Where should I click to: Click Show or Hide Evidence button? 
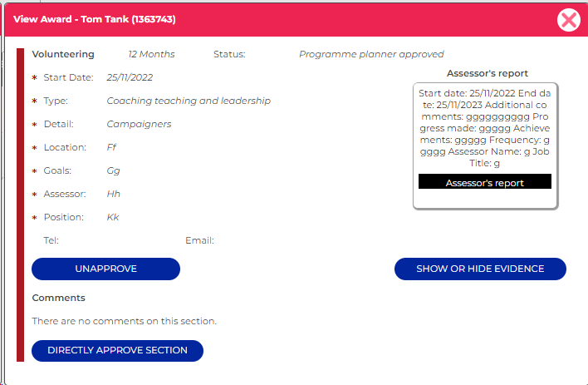[x=480, y=269]
